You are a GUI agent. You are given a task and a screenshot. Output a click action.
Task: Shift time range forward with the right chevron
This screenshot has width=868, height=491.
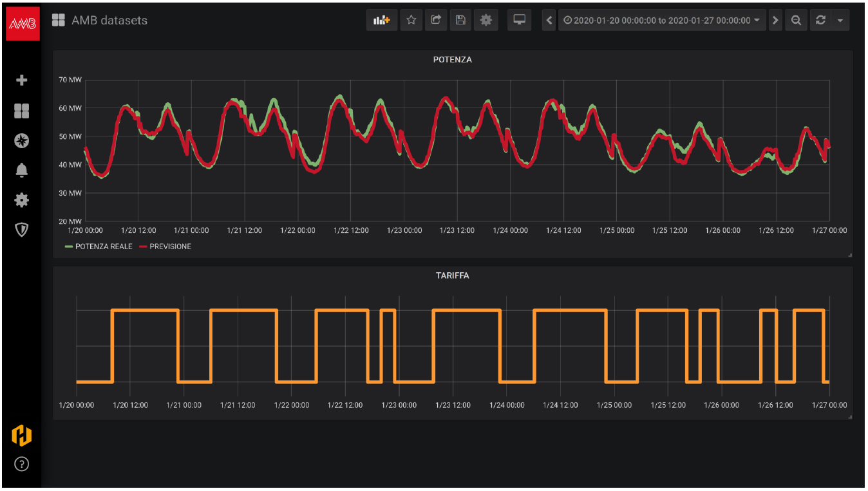coord(775,20)
